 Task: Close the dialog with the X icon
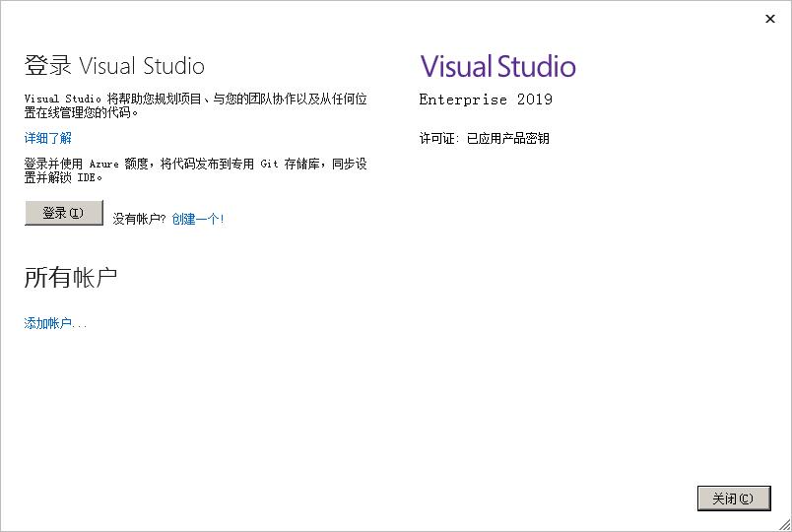769,19
